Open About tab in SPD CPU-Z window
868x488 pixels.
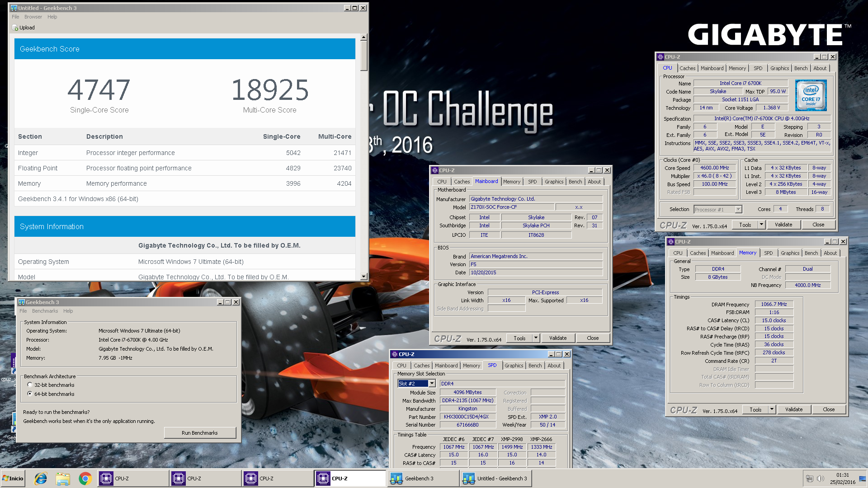(554, 366)
